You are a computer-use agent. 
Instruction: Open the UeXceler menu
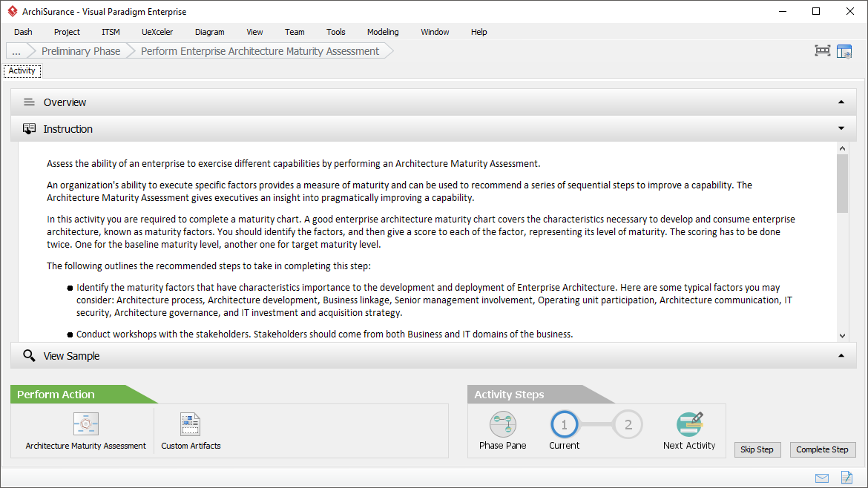157,32
